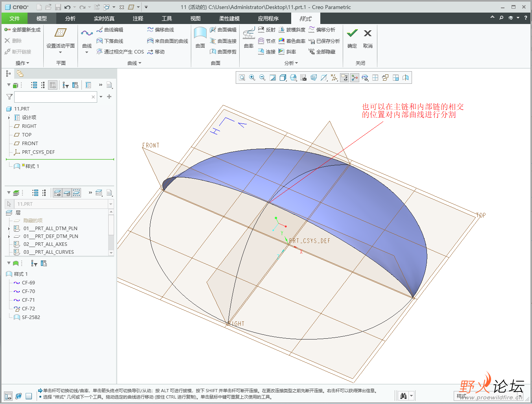This screenshot has width=532, height=404.
Task: Switch to the Live Simulation (实时仿真) tab
Action: (x=104, y=18)
